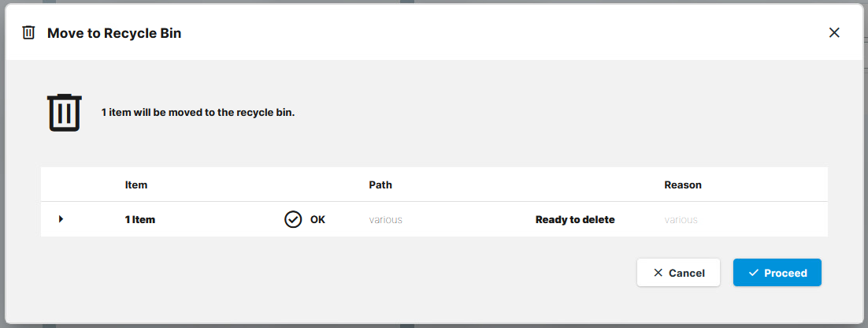
Task: Click the trash icon in the dialog title
Action: click(28, 32)
